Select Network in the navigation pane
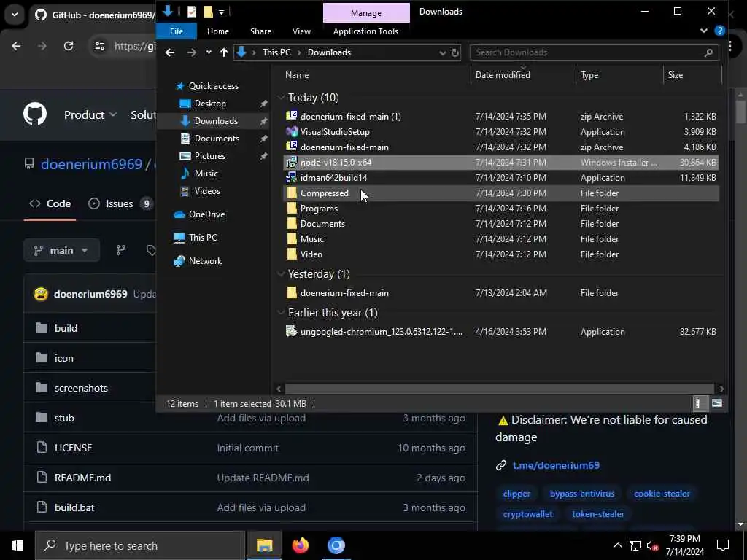Image resolution: width=747 pixels, height=560 pixels. 205,261
